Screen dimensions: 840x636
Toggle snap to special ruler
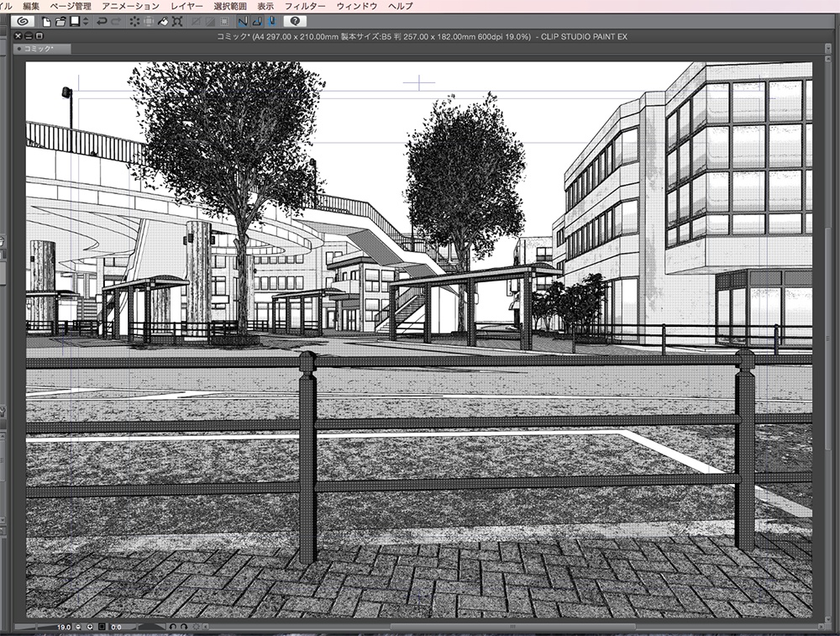click(257, 22)
